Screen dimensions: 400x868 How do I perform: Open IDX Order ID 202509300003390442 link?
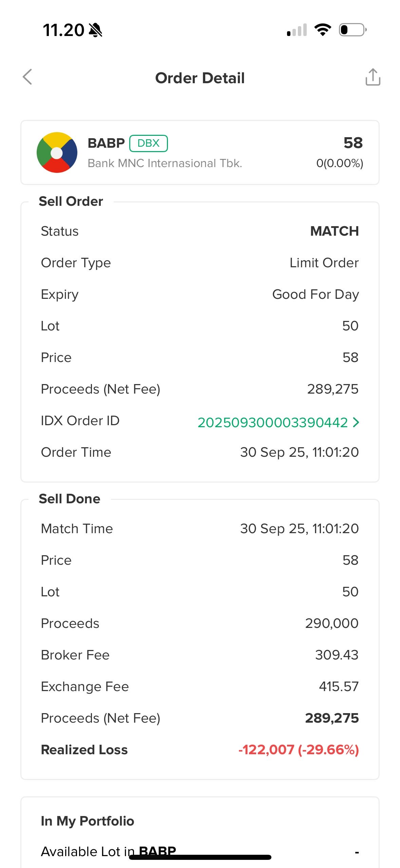pyautogui.click(x=272, y=422)
